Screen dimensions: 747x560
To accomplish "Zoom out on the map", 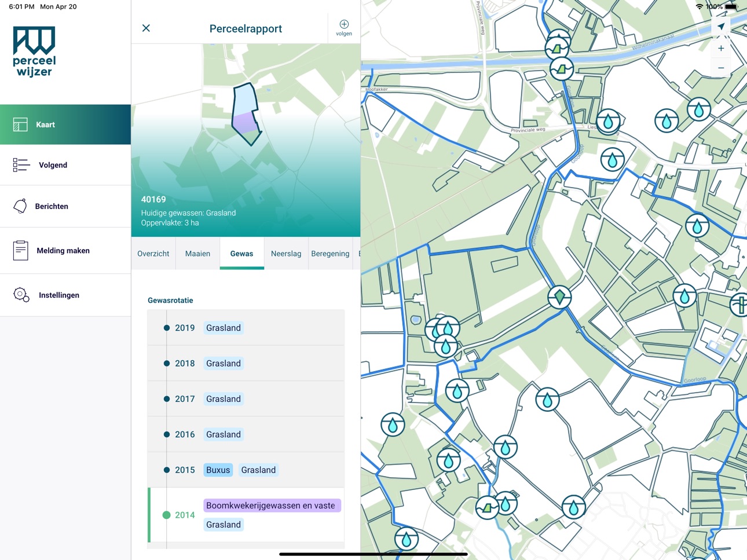I will 721,68.
